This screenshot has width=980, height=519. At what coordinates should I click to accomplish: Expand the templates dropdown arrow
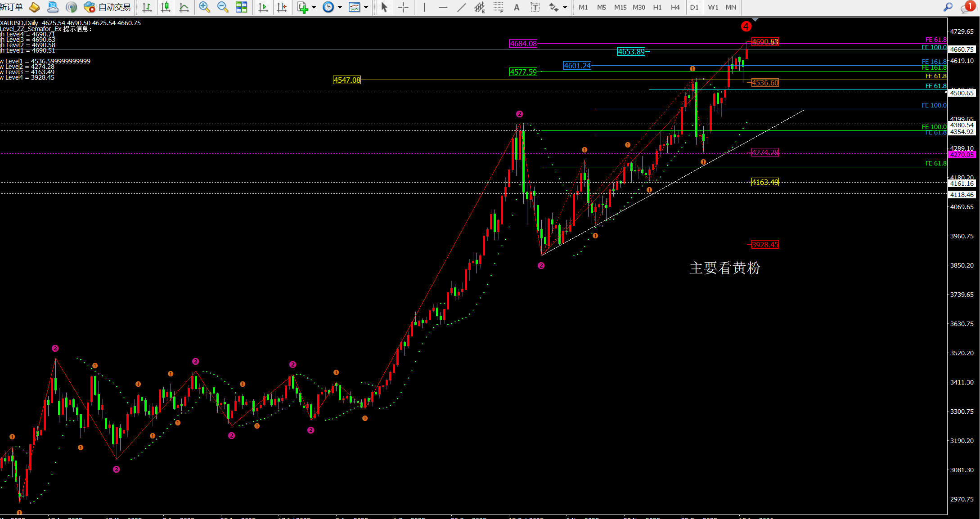(x=366, y=7)
